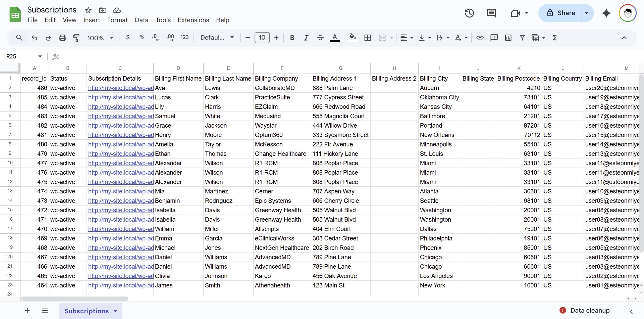This screenshot has width=644, height=319.
Task: Open Gemini sparkle assistant
Action: point(606,13)
